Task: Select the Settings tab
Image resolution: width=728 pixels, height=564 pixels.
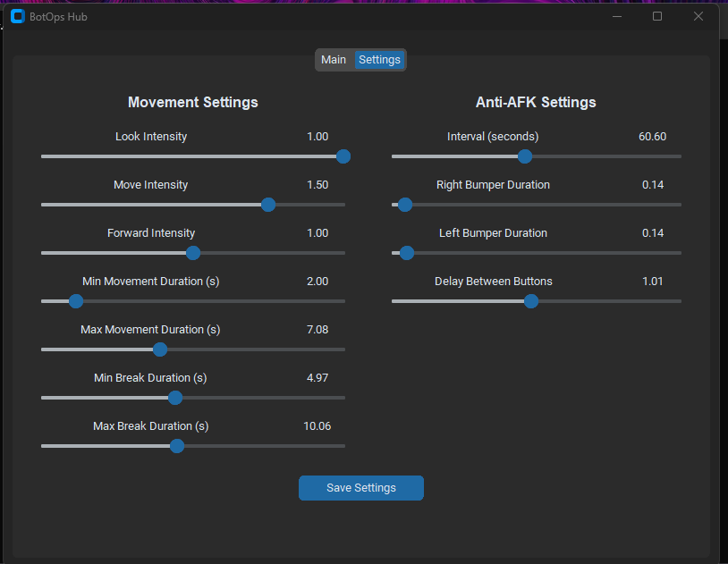Action: pos(379,60)
